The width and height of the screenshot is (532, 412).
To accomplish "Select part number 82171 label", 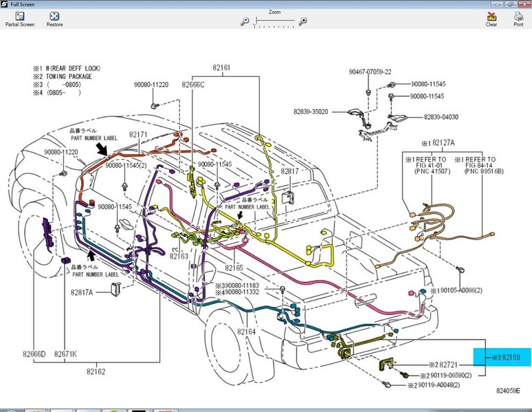I will point(138,135).
